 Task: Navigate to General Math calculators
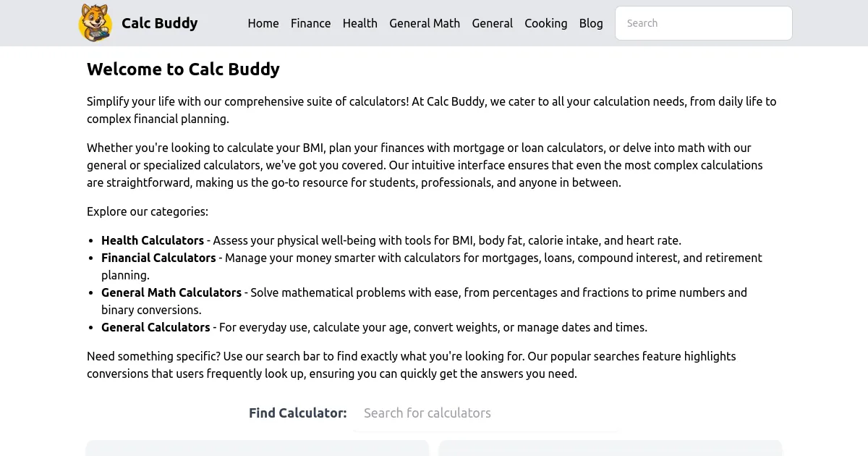(x=425, y=23)
